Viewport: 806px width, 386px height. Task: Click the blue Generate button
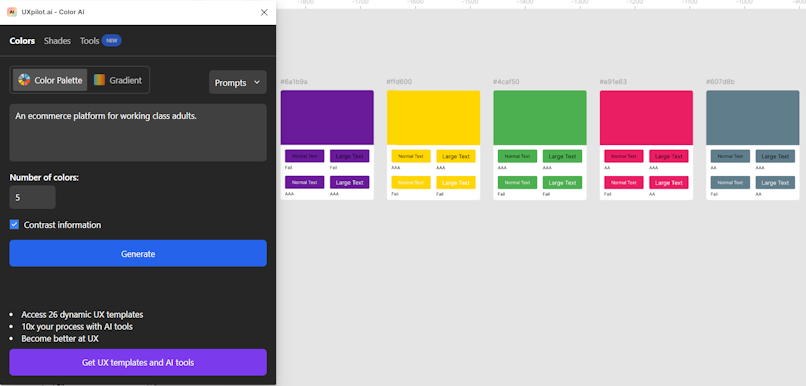coord(138,253)
